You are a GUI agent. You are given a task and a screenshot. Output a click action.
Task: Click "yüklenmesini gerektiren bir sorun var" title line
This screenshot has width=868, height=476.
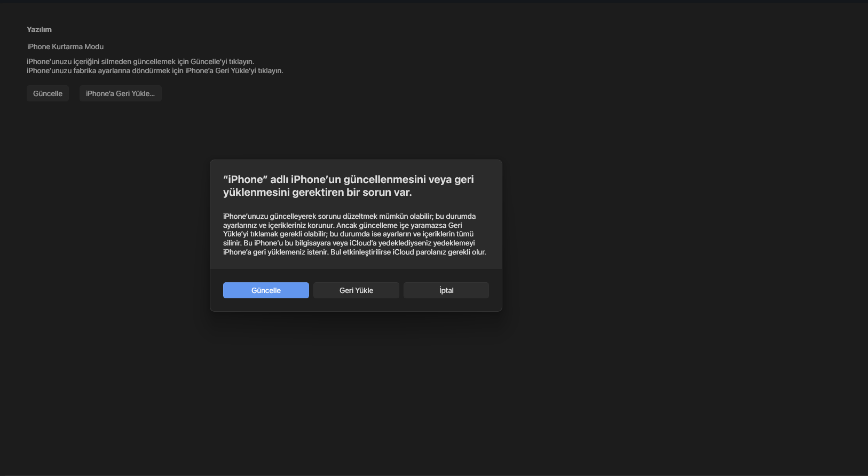pos(318,193)
